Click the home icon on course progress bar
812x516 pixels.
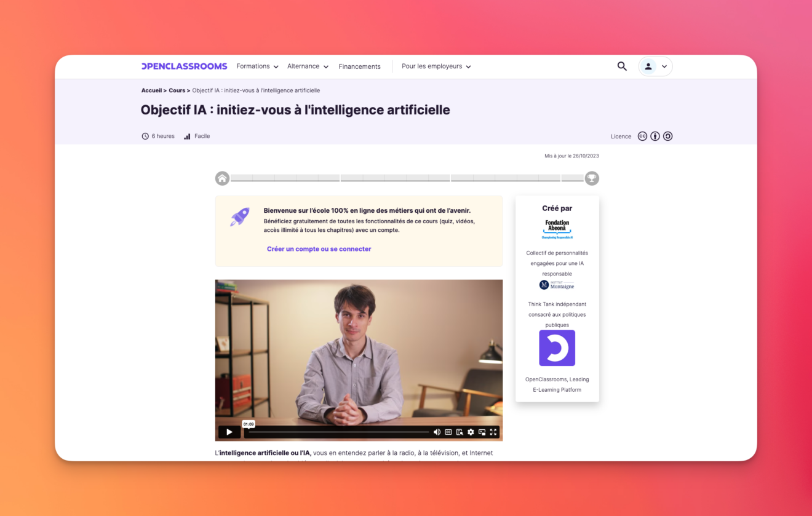coord(222,178)
